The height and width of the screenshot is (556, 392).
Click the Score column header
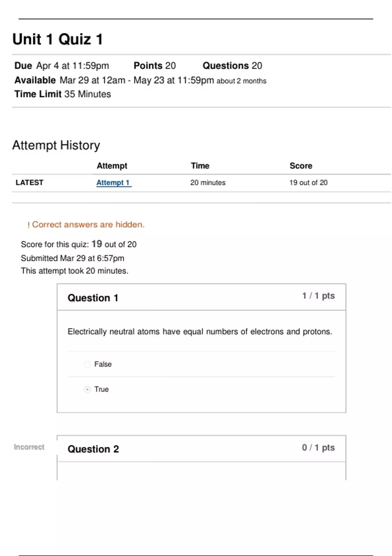tap(301, 166)
